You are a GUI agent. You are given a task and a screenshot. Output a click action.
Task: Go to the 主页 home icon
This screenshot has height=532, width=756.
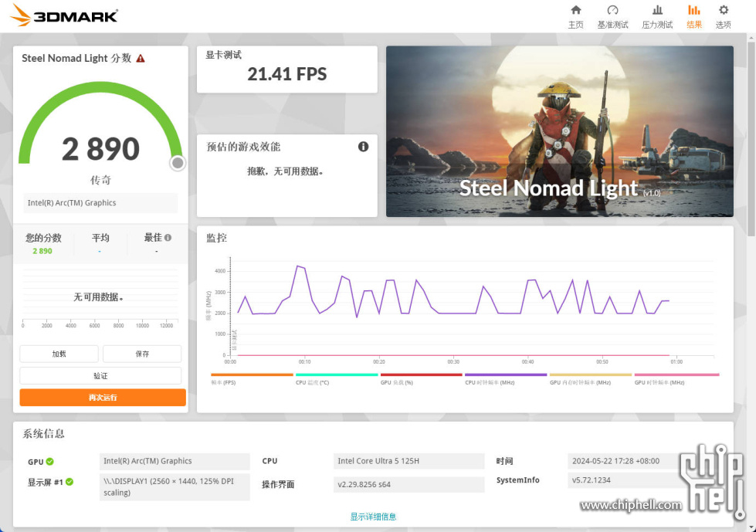[575, 10]
